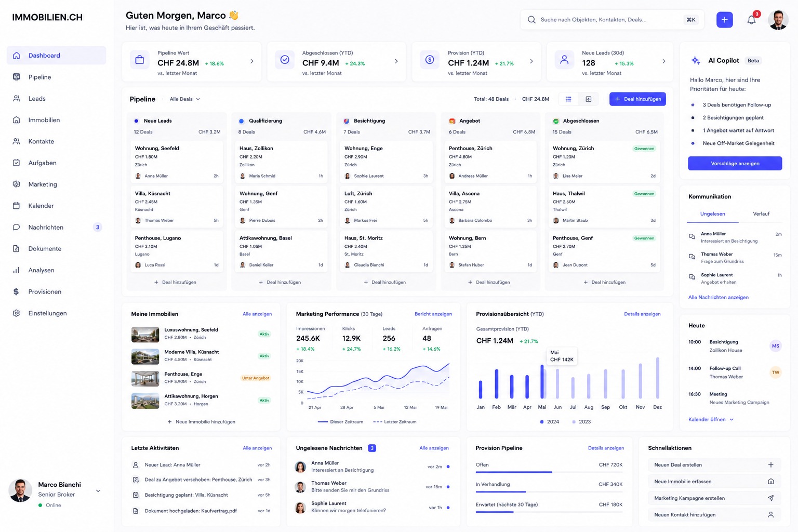Open Neue Leads (30d) card arrow

(664, 61)
